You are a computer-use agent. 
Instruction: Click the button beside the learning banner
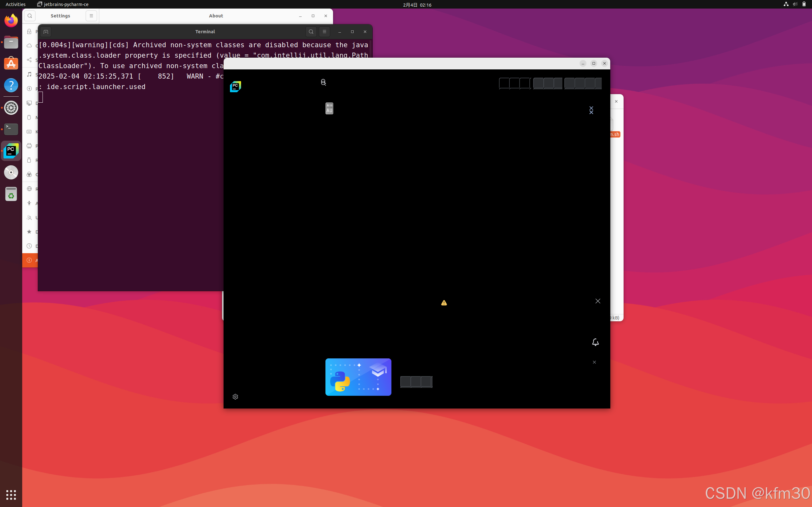tap(416, 382)
